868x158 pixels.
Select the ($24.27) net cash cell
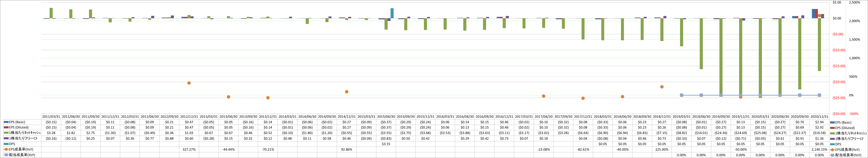[x=780, y=133]
